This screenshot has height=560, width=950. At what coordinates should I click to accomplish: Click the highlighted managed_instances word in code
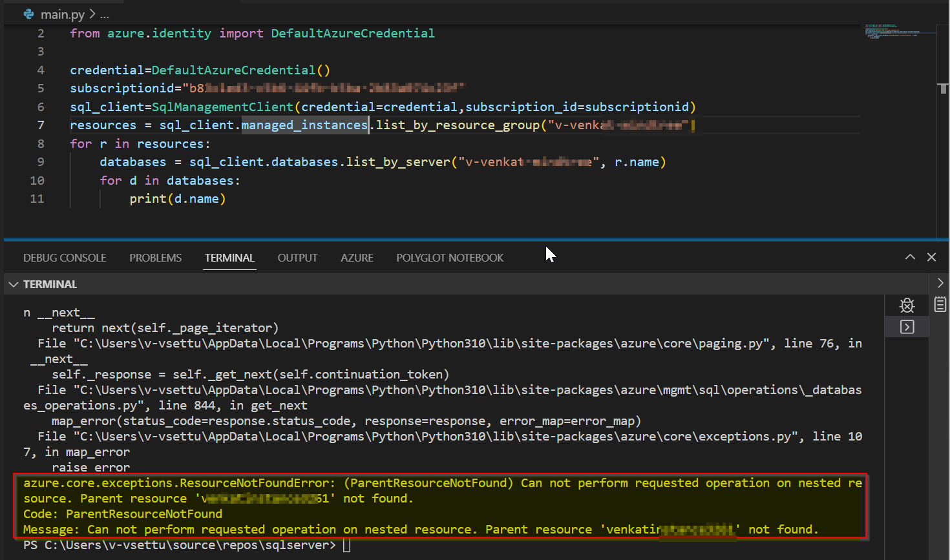click(305, 125)
